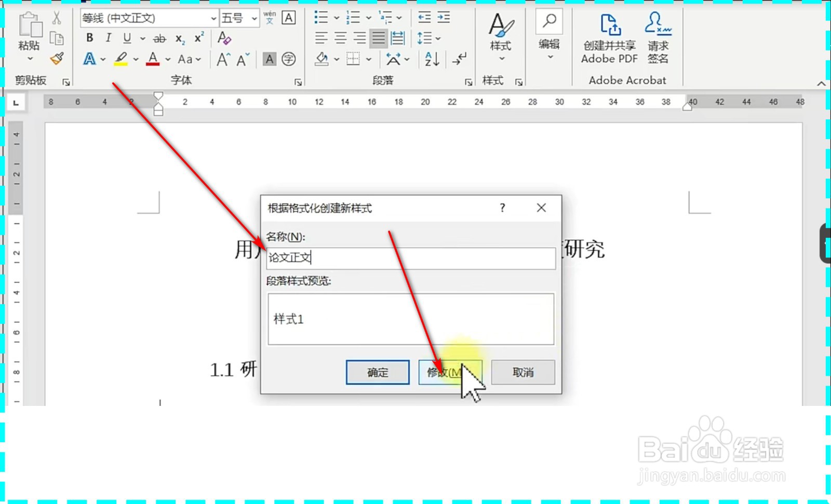Toggle superscript formatting

pyautogui.click(x=199, y=37)
